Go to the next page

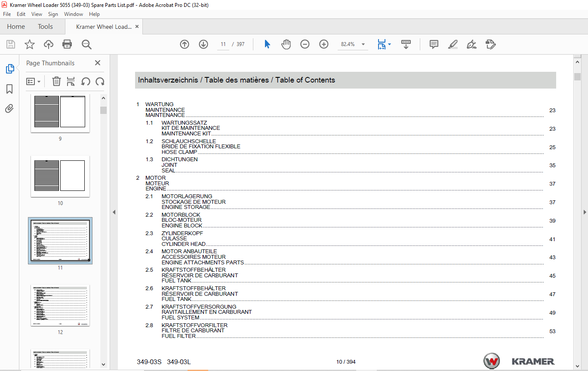click(203, 44)
